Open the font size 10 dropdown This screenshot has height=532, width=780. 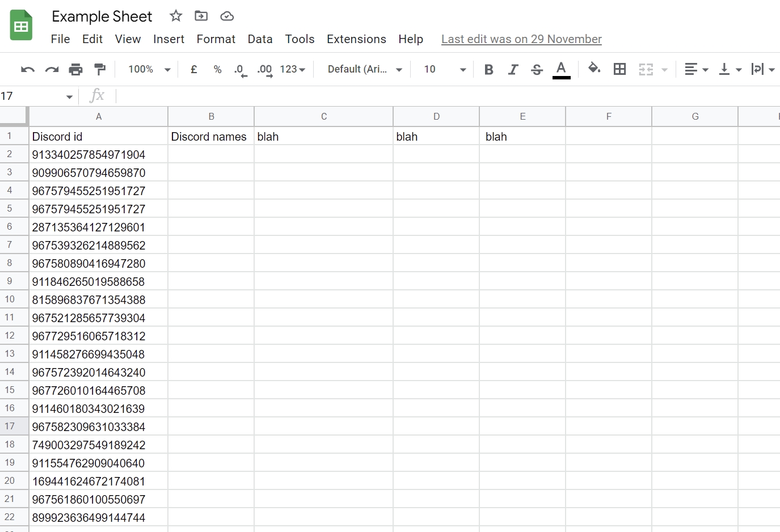(x=445, y=69)
